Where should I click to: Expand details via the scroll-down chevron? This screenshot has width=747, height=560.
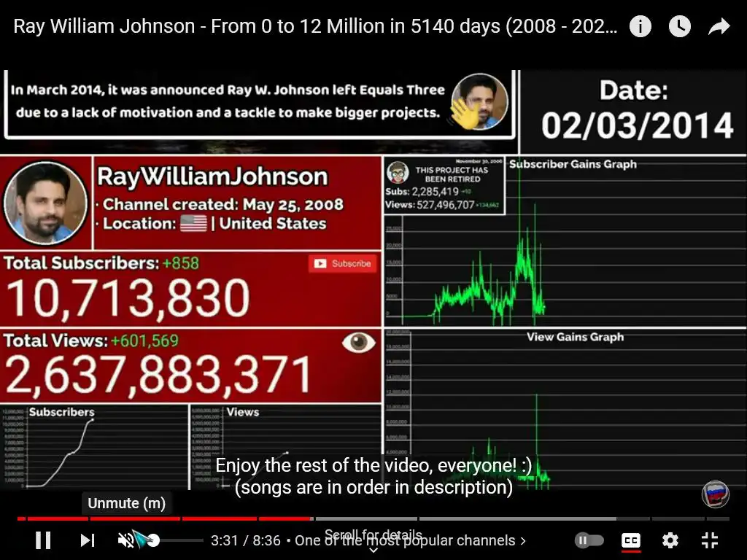pos(374,550)
